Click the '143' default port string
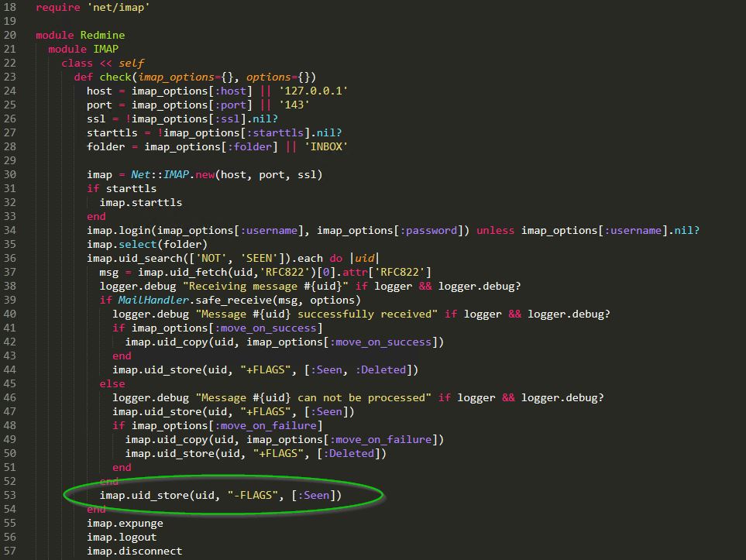 pyautogui.click(x=294, y=105)
